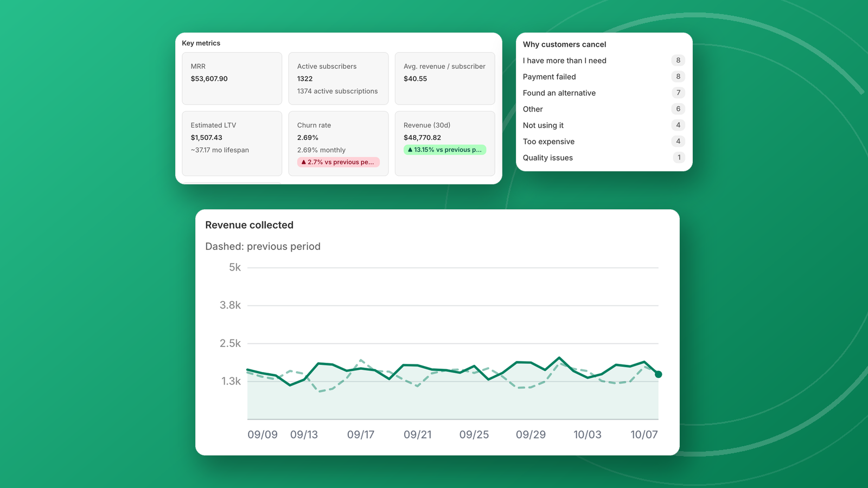Click count badge 1 beside Quality issues

pyautogui.click(x=679, y=158)
